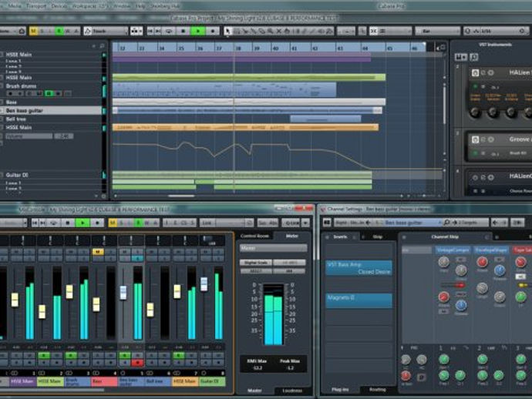Click the red Record Enable button on the Ben bass guitar channel
This screenshot has height=399, width=532.
tap(137, 363)
